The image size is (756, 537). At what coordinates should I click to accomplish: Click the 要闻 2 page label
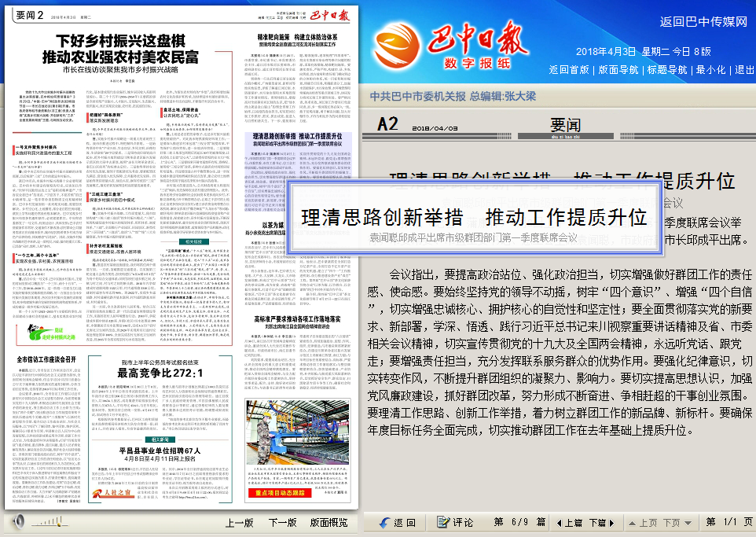30,16
